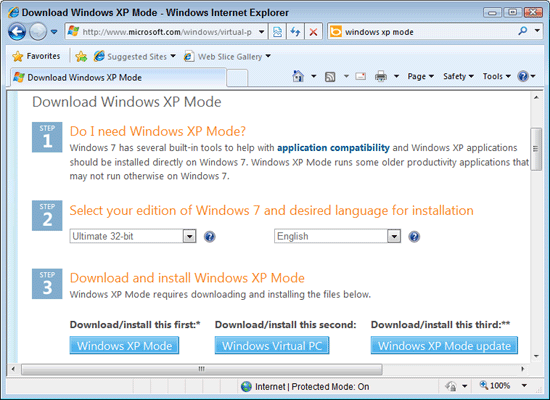Click the magnifier search icon

pyautogui.click(x=523, y=31)
